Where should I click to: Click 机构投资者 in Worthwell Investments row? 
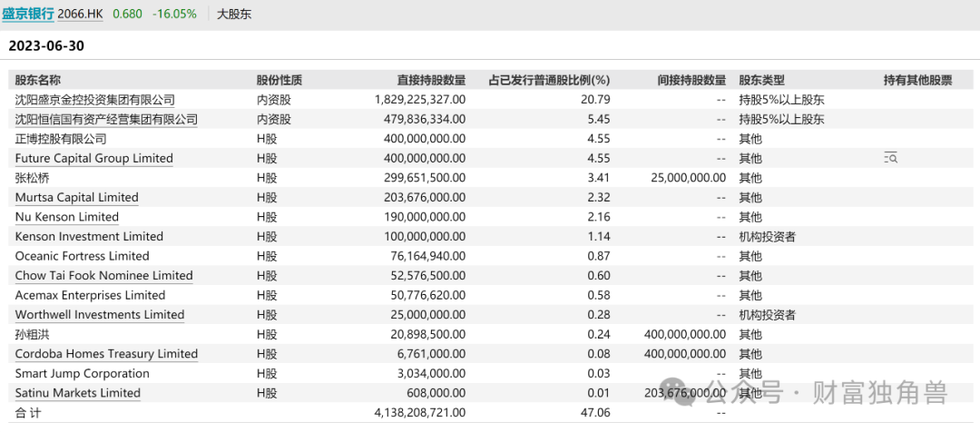coord(767,314)
